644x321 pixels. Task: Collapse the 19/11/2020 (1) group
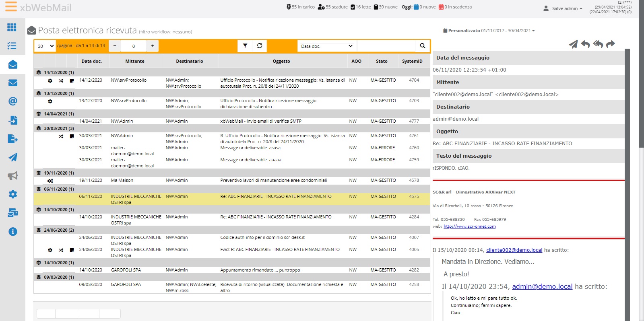tap(39, 173)
